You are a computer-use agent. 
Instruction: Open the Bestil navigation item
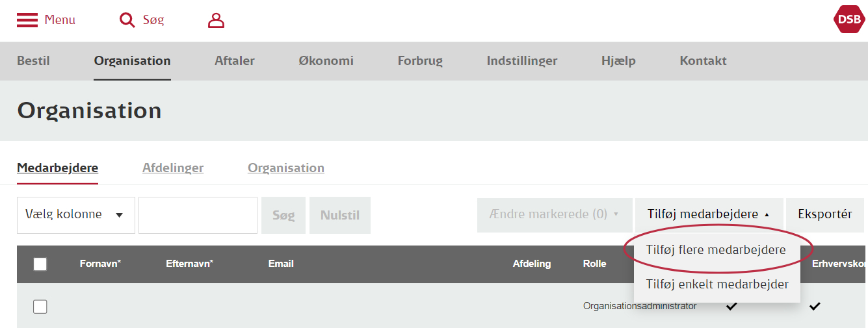coord(33,61)
